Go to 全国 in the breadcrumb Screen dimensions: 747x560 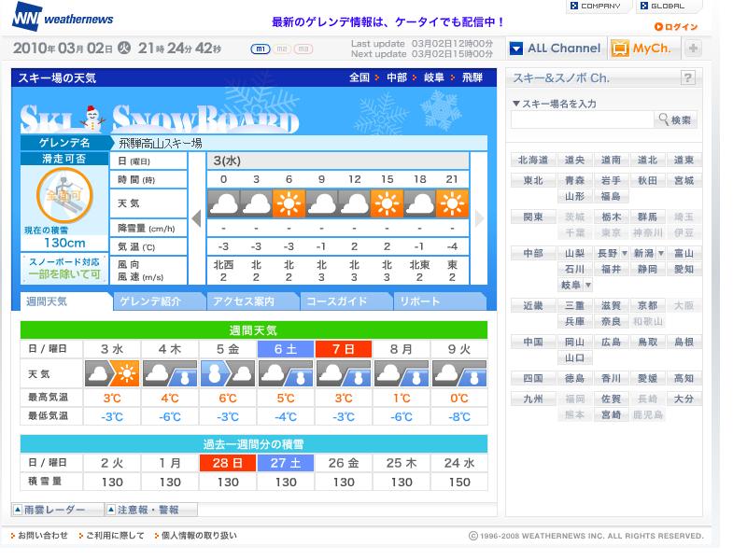tap(359, 77)
